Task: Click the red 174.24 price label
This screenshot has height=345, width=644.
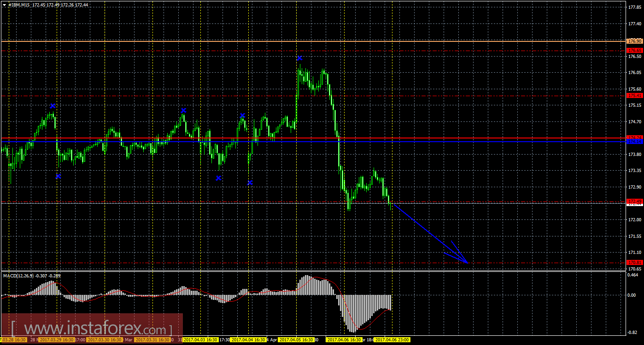Action: (635, 138)
